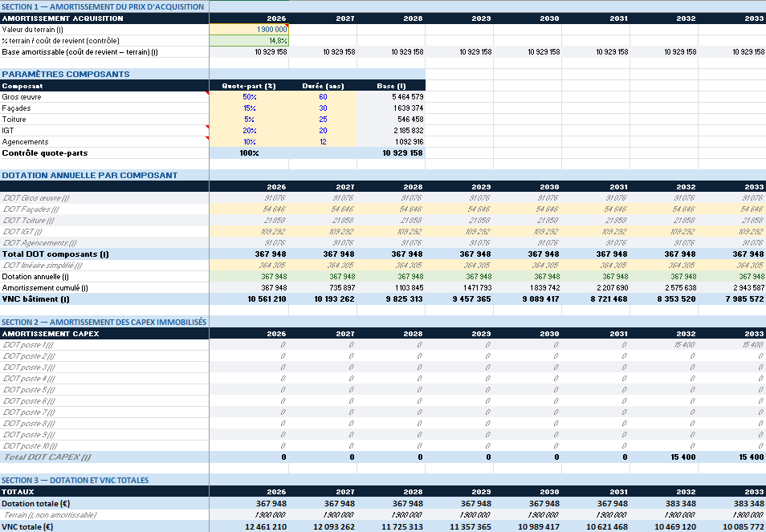
Task: Click the Gros œuvre duration cell 60
Action: coord(323,96)
